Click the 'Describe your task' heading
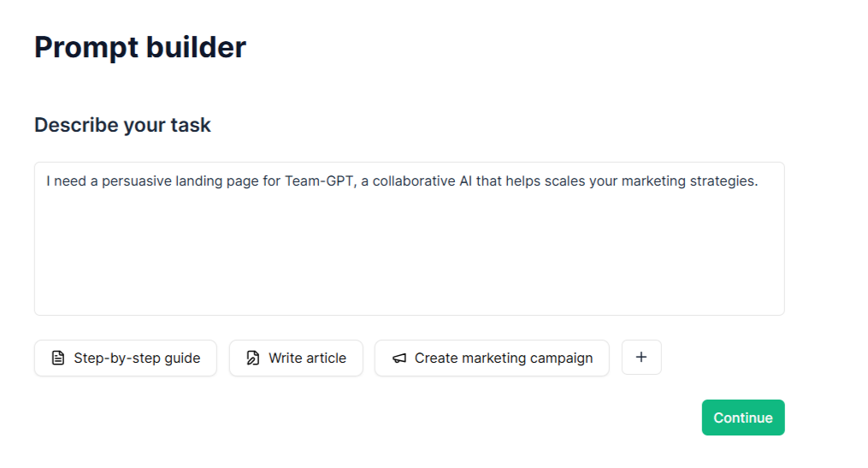The height and width of the screenshot is (468, 868). (x=122, y=125)
